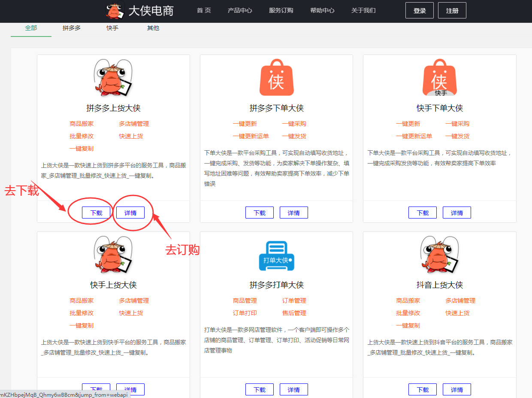Screen dimensions: 532x398
Task: Switch to the 其他 category tab
Action: (153, 28)
